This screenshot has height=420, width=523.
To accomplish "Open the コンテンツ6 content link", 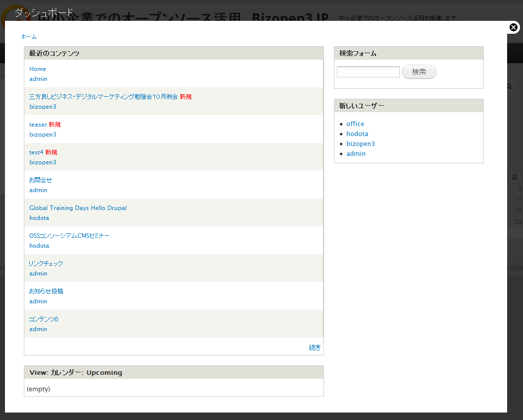I will coord(43,319).
